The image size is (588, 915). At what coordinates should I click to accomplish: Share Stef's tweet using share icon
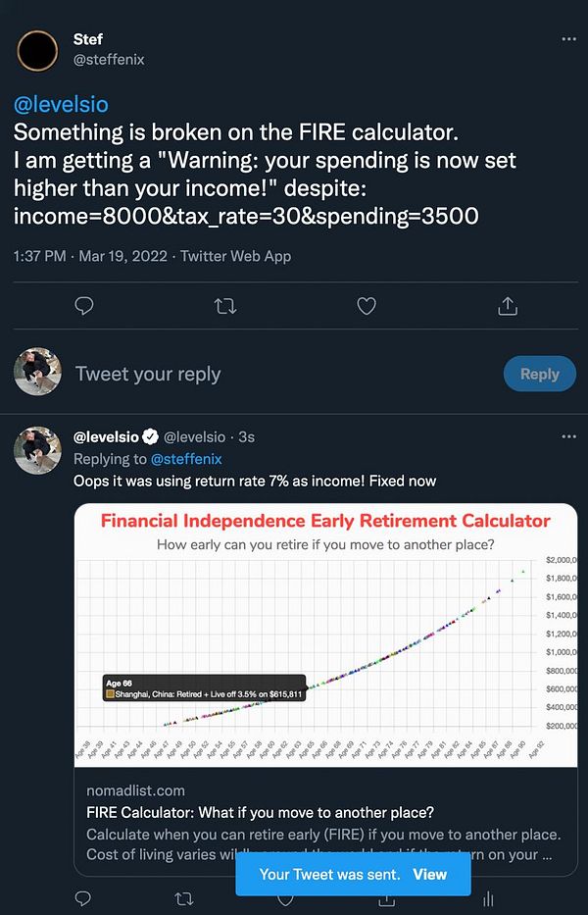click(507, 307)
